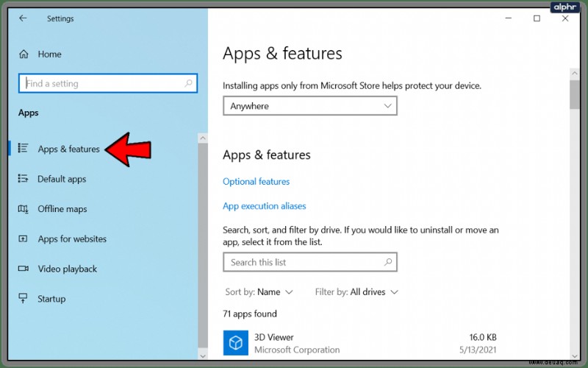Click the main pane scrollbar thumb
Screen dimensions: 588x368
[575, 94]
